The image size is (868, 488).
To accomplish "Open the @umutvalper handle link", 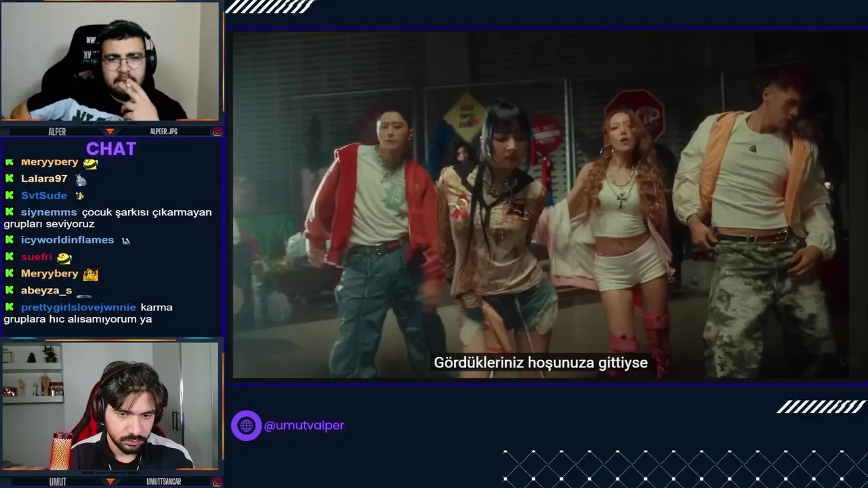I will (304, 426).
